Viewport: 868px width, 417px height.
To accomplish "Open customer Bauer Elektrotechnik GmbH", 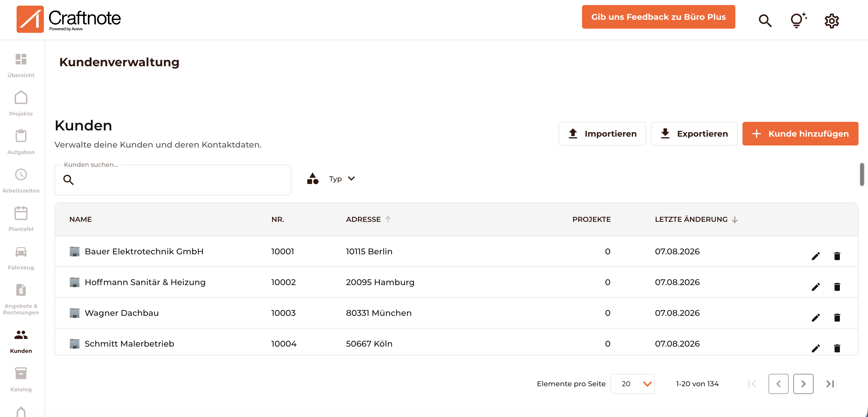I will tap(144, 251).
